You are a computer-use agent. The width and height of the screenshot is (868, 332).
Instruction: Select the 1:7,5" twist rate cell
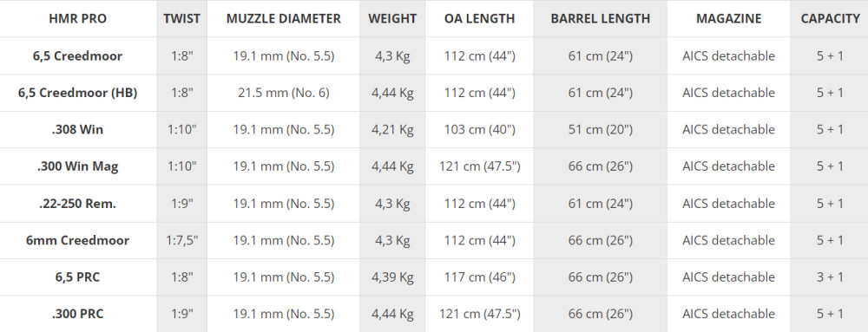click(x=181, y=240)
